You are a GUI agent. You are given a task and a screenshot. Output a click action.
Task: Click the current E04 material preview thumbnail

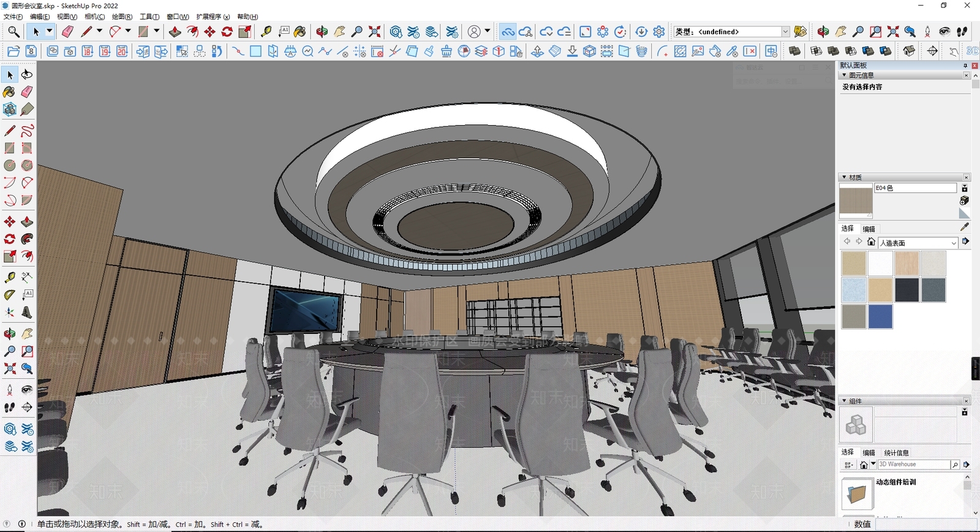[x=856, y=202]
